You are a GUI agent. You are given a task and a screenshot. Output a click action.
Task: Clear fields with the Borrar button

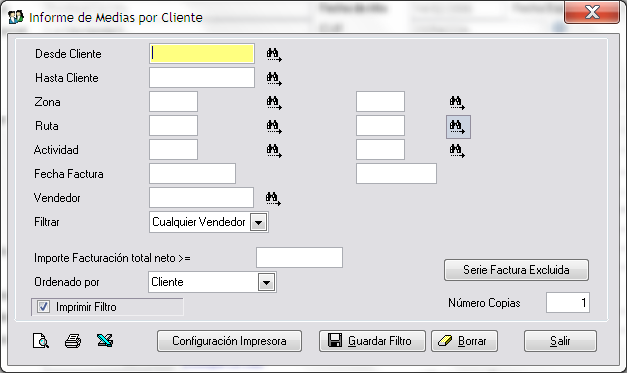(x=464, y=341)
